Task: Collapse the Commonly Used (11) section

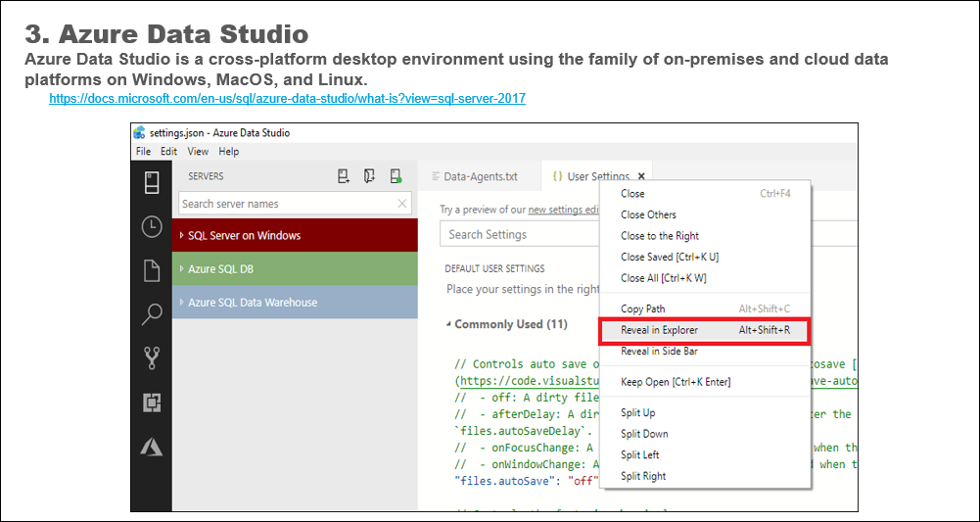Action: pyautogui.click(x=448, y=324)
